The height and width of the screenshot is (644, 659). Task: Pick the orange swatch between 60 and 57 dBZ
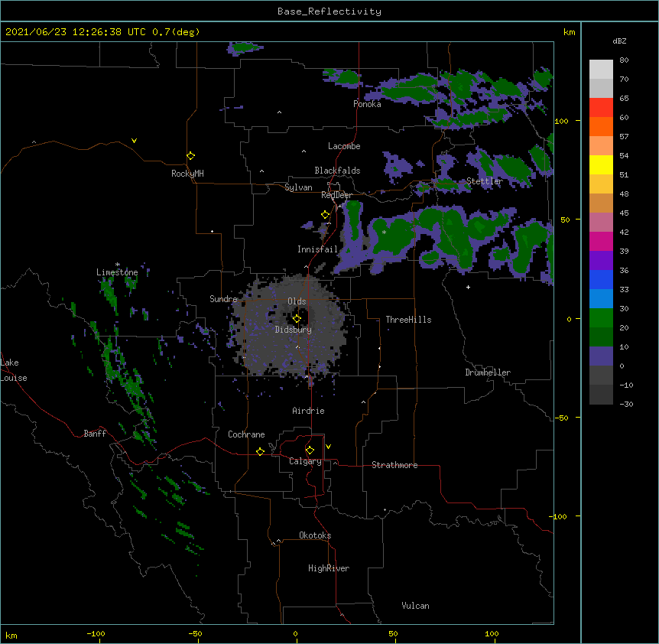point(601,127)
